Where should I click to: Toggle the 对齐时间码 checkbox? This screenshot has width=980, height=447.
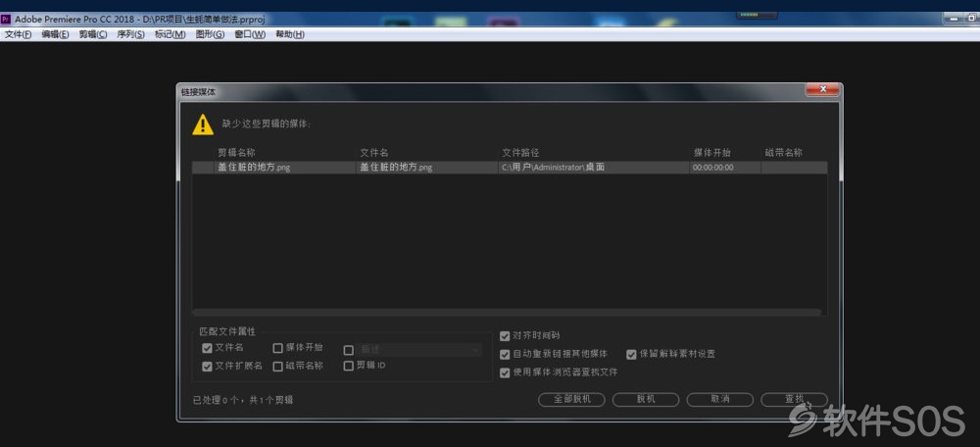tap(505, 336)
